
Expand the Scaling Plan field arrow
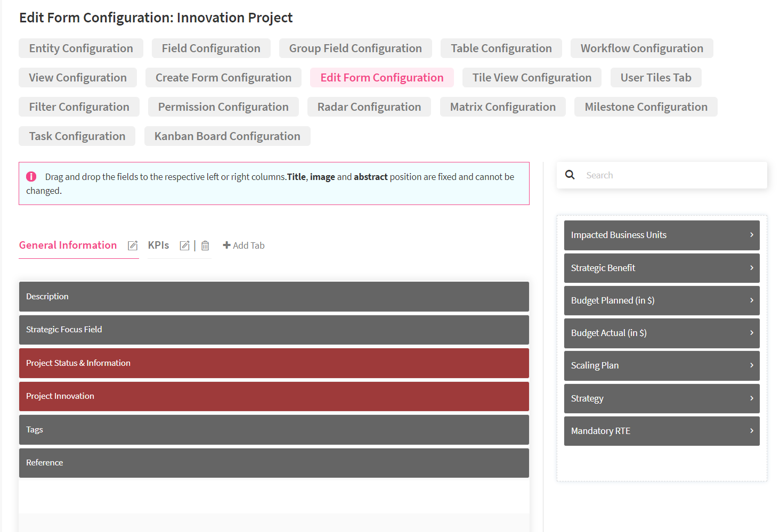pyautogui.click(x=751, y=365)
